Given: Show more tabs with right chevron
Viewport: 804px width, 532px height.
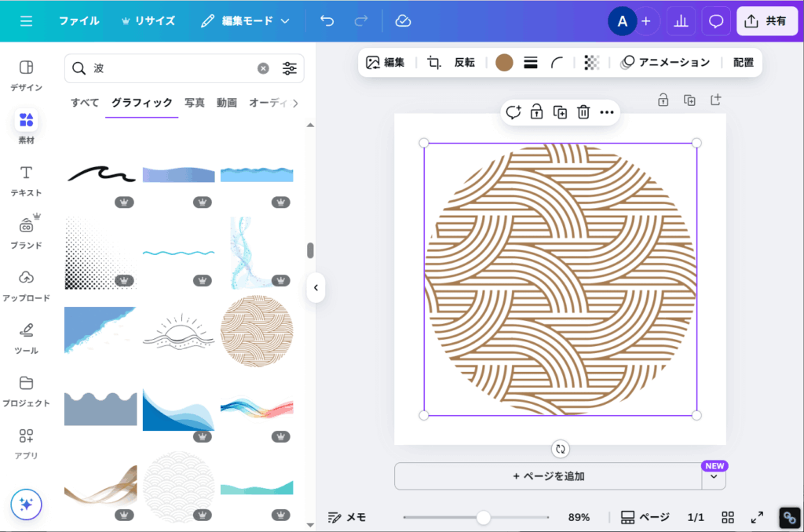Looking at the screenshot, I should (295, 103).
